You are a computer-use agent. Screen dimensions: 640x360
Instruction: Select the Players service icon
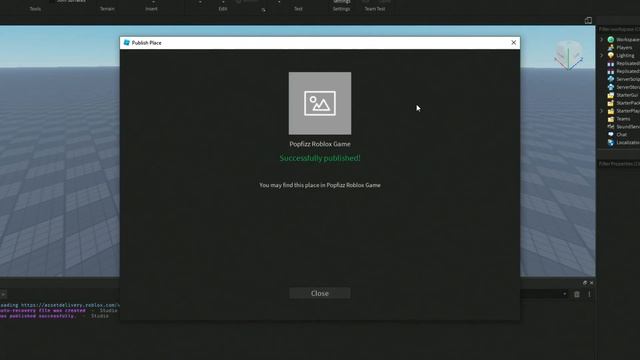point(611,47)
